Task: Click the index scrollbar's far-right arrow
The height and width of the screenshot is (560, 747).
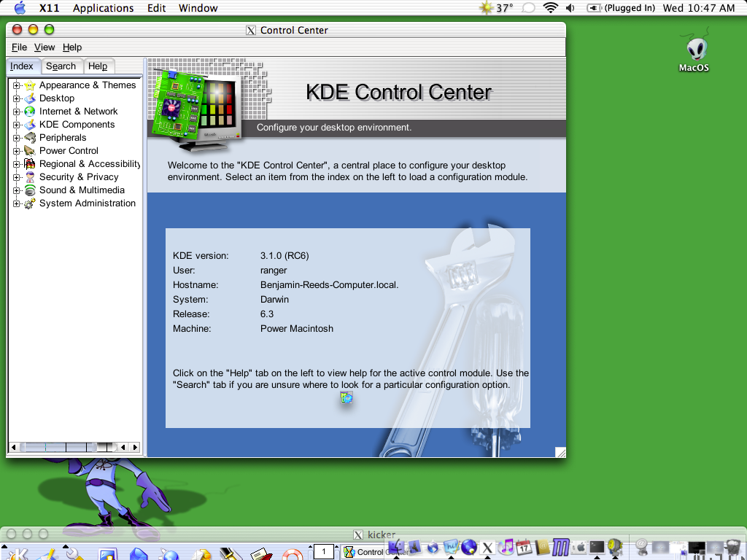Action: click(135, 447)
